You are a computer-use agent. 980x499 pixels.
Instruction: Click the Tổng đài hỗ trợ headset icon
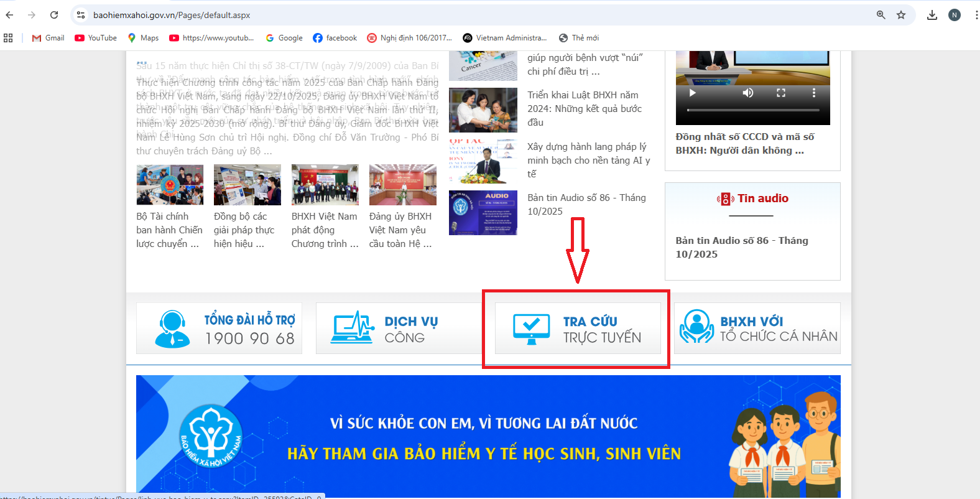coord(172,329)
